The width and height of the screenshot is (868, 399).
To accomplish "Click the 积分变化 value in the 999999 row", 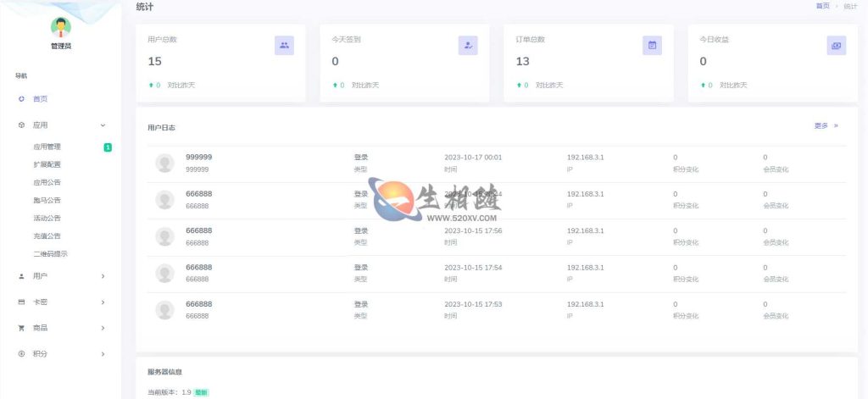I will [x=675, y=158].
